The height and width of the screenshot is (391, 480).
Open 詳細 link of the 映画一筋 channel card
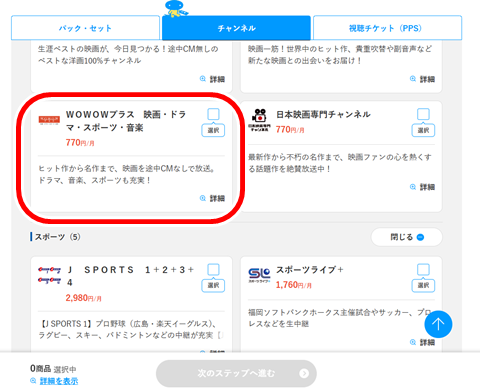point(422,79)
